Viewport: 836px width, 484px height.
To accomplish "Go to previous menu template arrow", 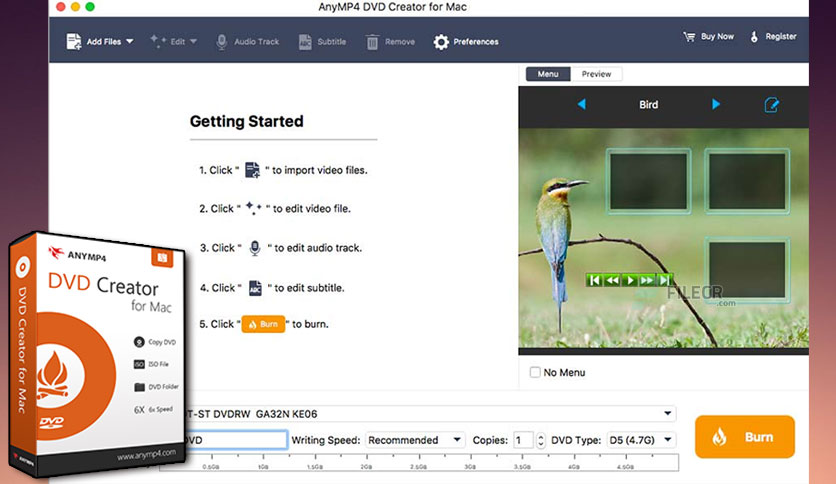I will coord(582,104).
